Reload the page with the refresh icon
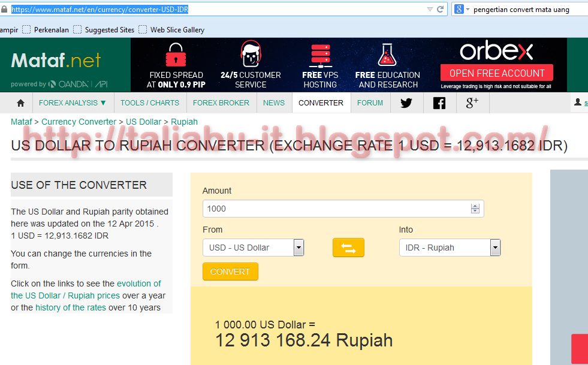 [440, 9]
